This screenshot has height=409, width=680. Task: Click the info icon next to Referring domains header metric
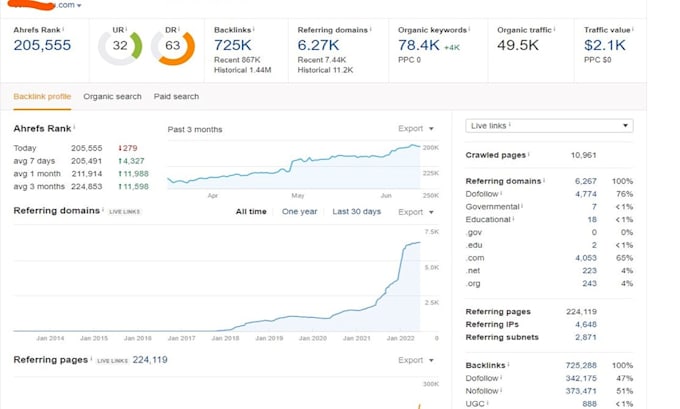tap(371, 29)
